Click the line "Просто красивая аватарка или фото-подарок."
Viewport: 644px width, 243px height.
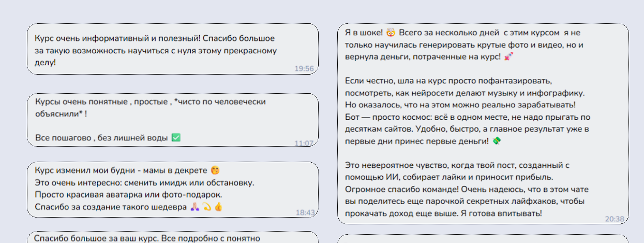pos(128,194)
